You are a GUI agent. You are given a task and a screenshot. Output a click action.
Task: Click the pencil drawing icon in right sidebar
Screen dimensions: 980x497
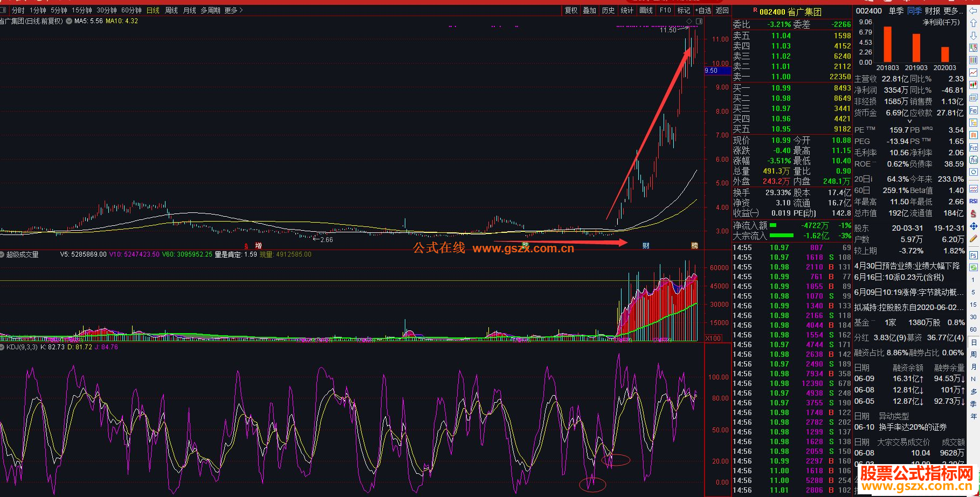tap(974, 238)
